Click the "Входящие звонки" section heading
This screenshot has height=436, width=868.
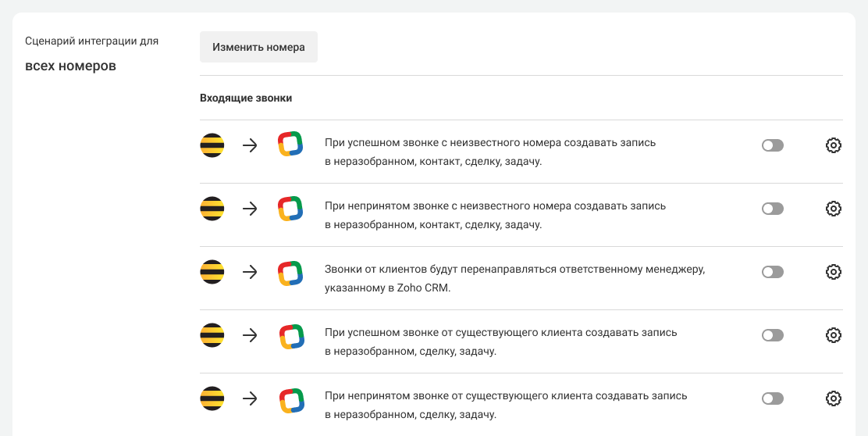pos(246,98)
